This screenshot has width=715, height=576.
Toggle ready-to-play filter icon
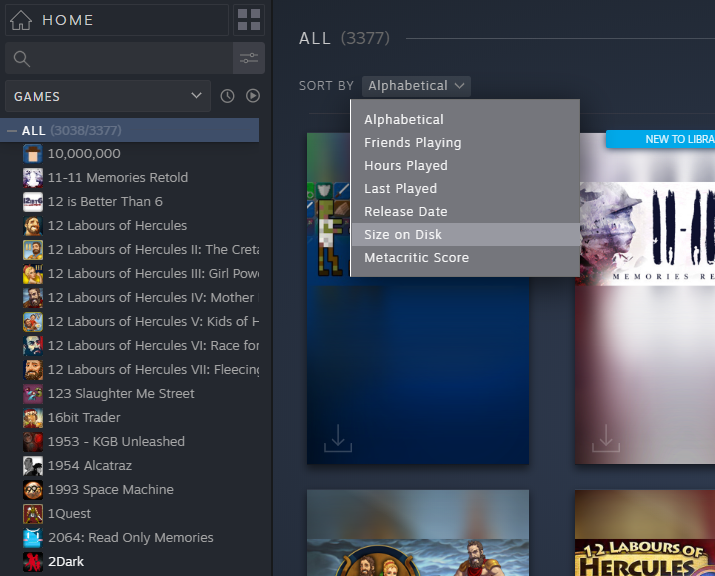pyautogui.click(x=253, y=96)
